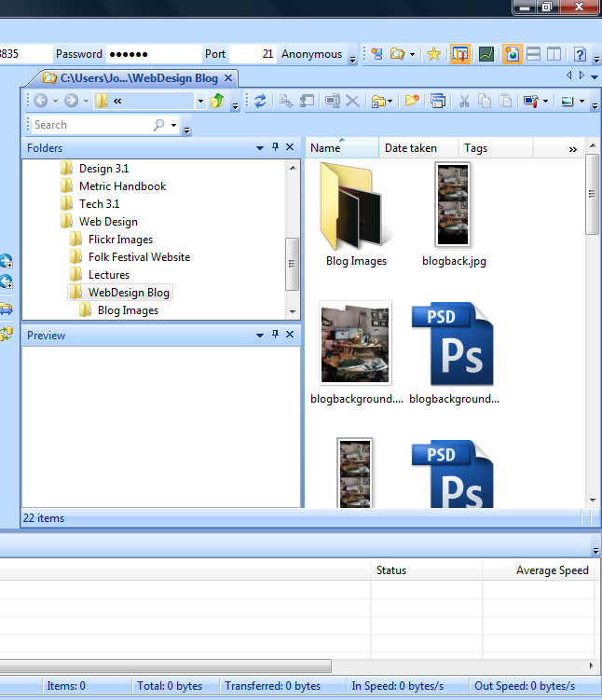
Task: Select the WebDesign Blog tab
Action: (x=134, y=78)
